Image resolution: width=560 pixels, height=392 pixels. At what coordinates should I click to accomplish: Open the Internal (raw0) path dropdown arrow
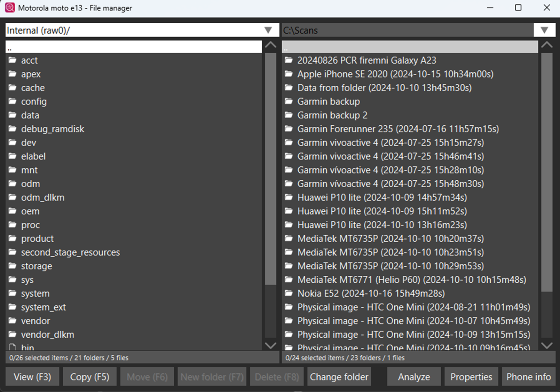click(268, 30)
